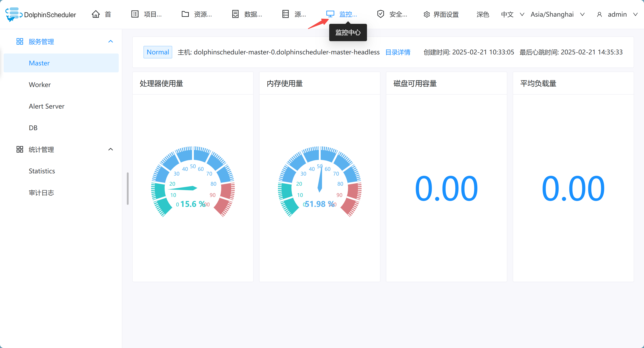This screenshot has width=644, height=348.
Task: Click the UI settings gear icon
Action: click(x=427, y=14)
